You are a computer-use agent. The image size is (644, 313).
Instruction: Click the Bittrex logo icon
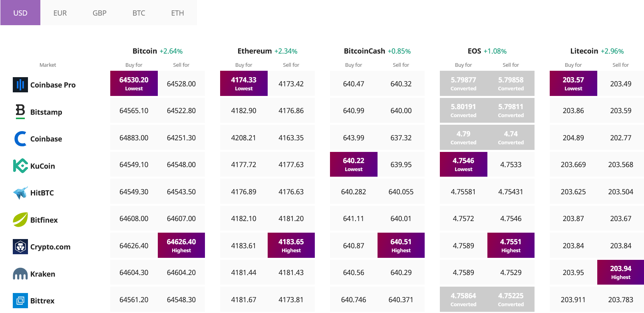(x=20, y=301)
